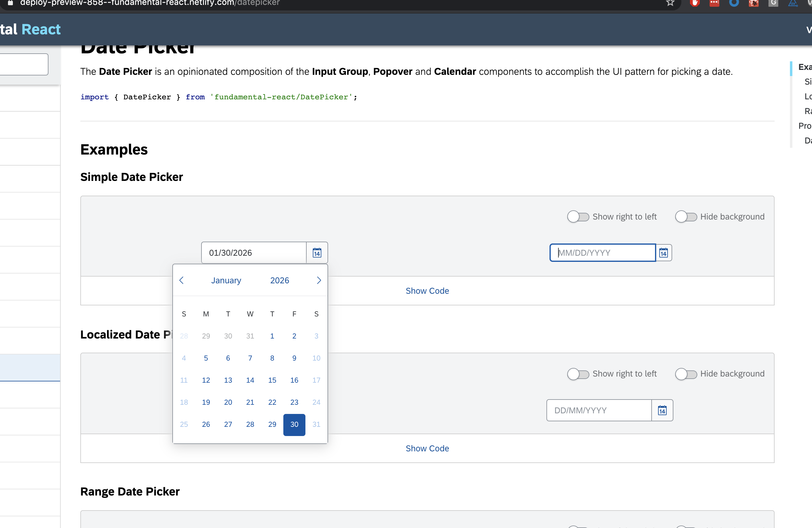
Task: Select January 30 in calendar
Action: pos(294,424)
